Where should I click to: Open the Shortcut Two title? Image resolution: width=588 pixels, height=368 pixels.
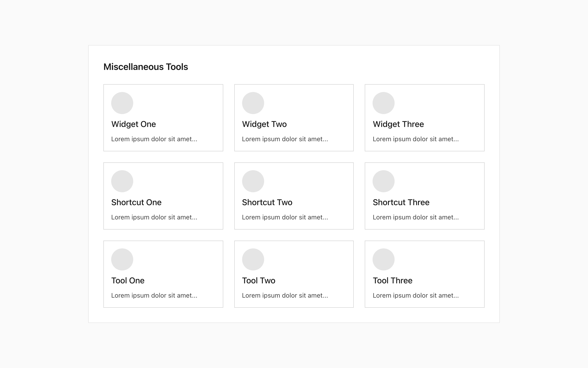(267, 202)
